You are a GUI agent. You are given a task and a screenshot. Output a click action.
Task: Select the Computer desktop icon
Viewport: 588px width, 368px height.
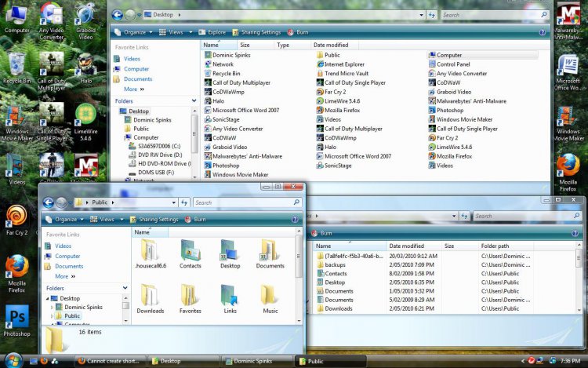click(x=16, y=19)
